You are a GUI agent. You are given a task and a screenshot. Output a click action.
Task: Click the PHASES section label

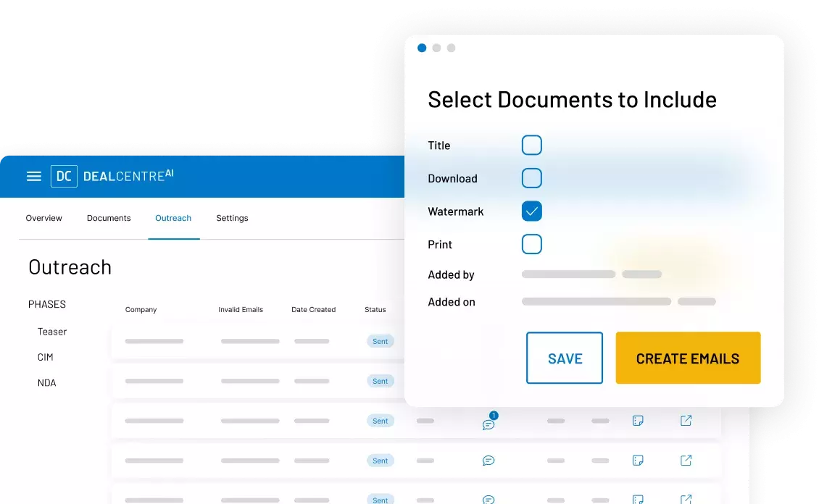[47, 304]
